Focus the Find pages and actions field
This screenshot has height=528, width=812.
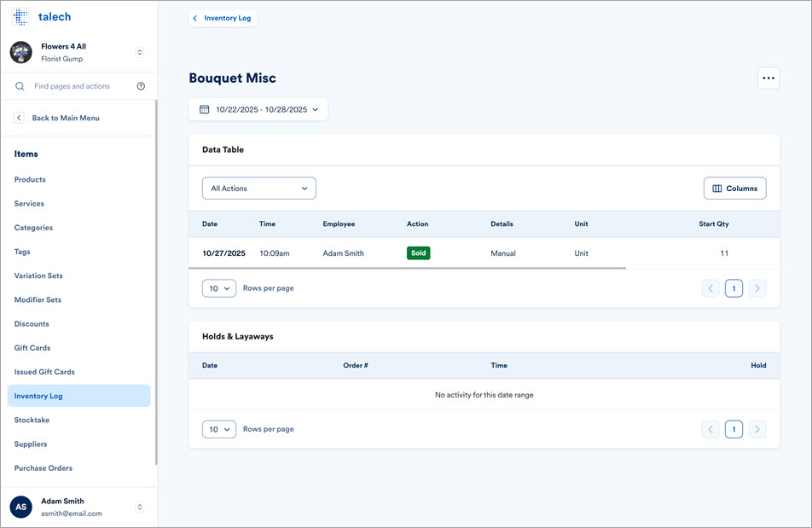tap(72, 86)
